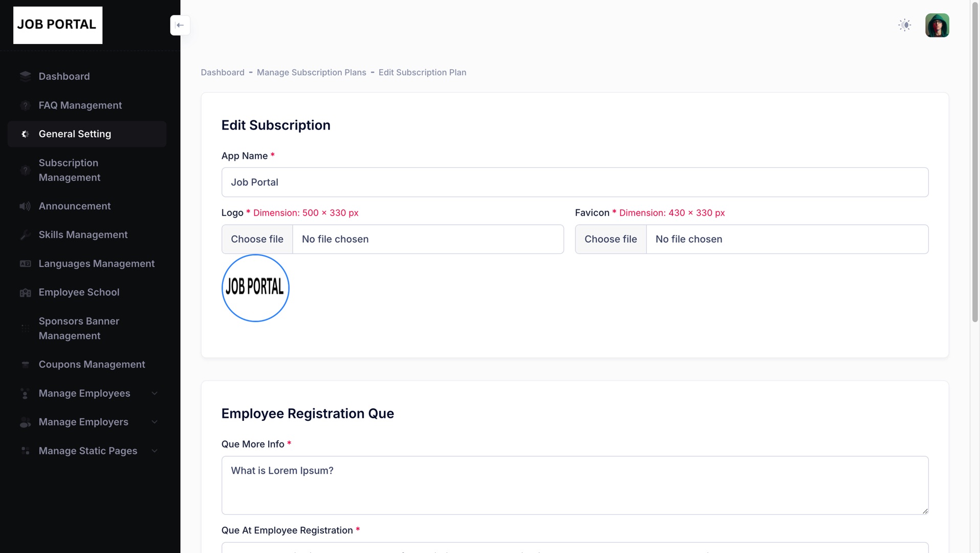The width and height of the screenshot is (980, 553).
Task: Open FAQ Management from the sidebar
Action: 80,105
